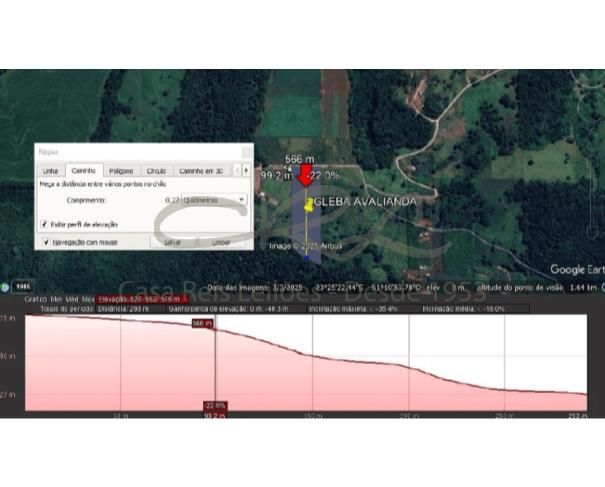Click the red elevation arrow marker on map
This screenshot has width=605, height=487.
pyautogui.click(x=306, y=175)
